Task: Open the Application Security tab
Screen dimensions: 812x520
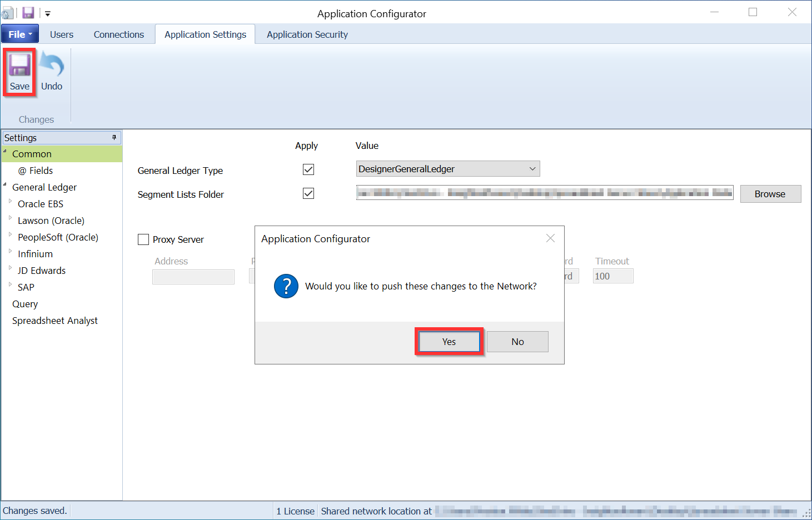Action: 307,34
